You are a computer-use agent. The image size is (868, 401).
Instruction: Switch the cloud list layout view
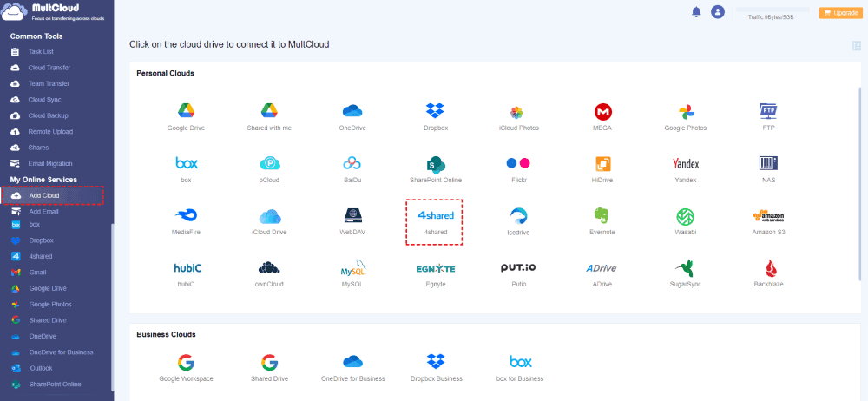(857, 46)
